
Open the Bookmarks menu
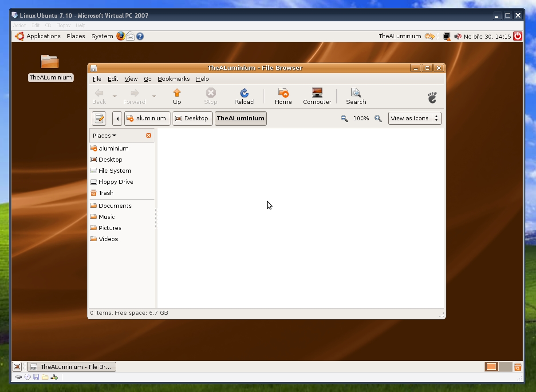(173, 79)
